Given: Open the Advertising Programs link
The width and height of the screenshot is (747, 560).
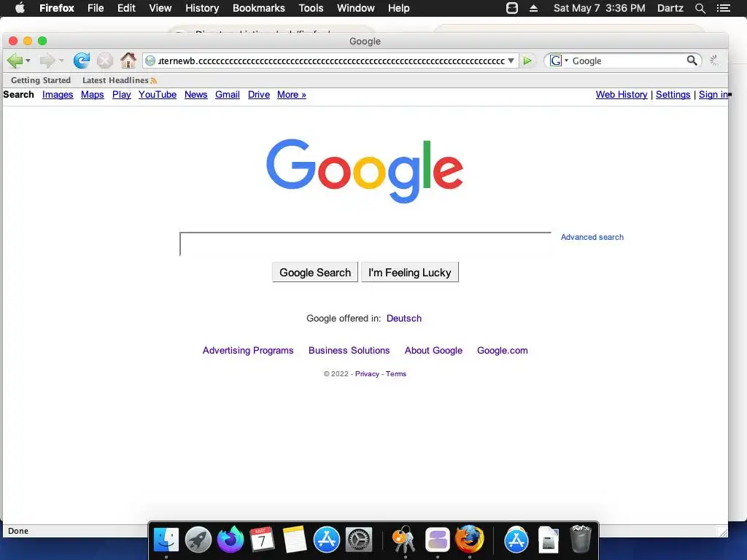Looking at the screenshot, I should (248, 351).
